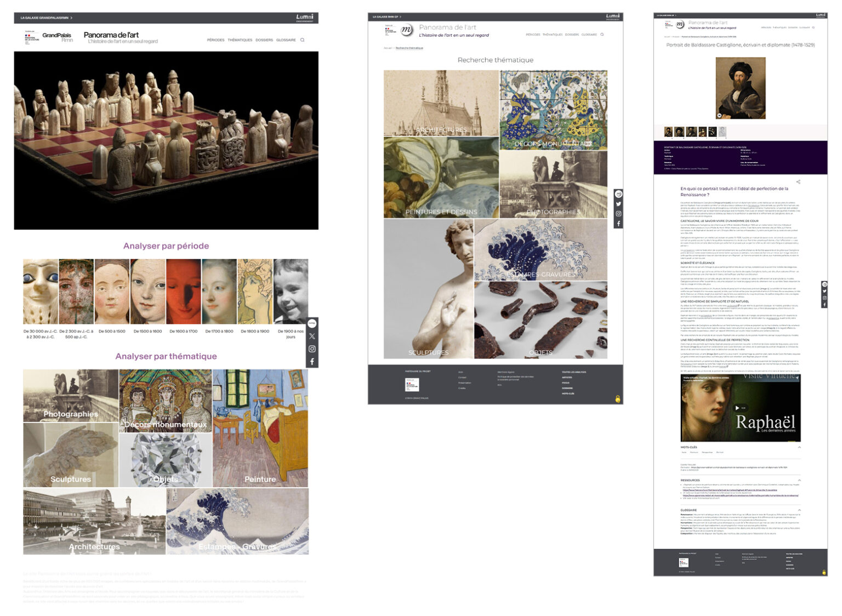Click the La Galaxie GrandPalaisRmn link
This screenshot has width=842, height=616.
pos(46,18)
